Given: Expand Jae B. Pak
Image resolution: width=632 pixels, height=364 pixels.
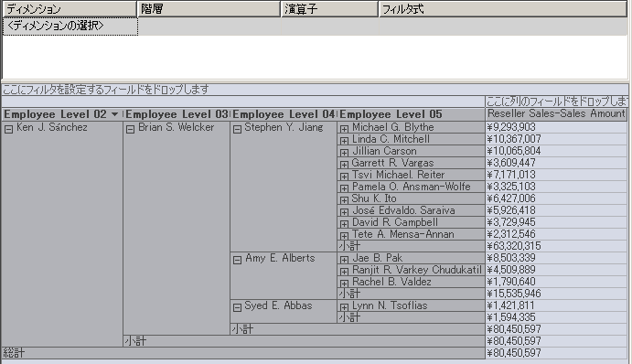Looking at the screenshot, I should point(344,260).
